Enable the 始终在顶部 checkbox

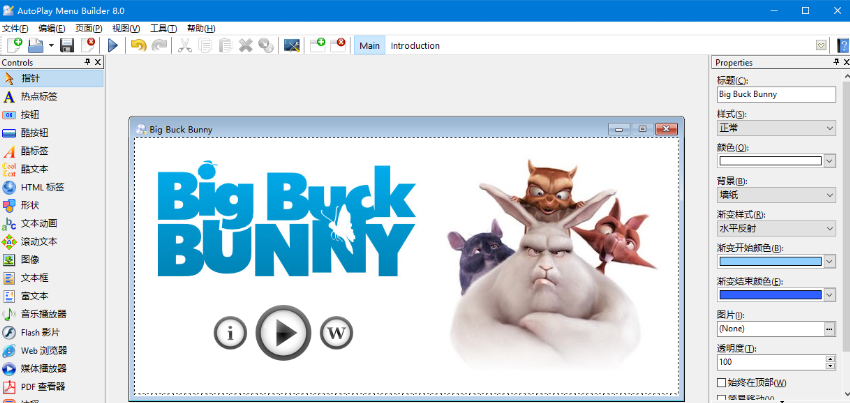pyautogui.click(x=721, y=382)
